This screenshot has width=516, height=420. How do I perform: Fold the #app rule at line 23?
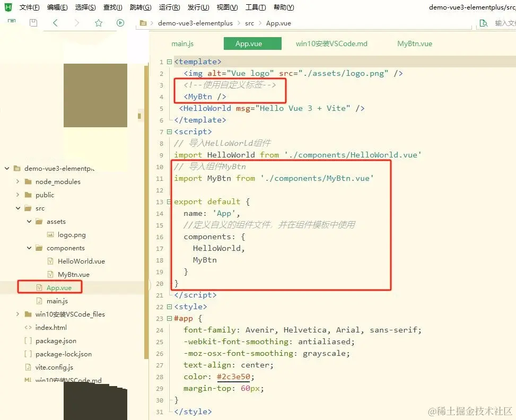(169, 318)
